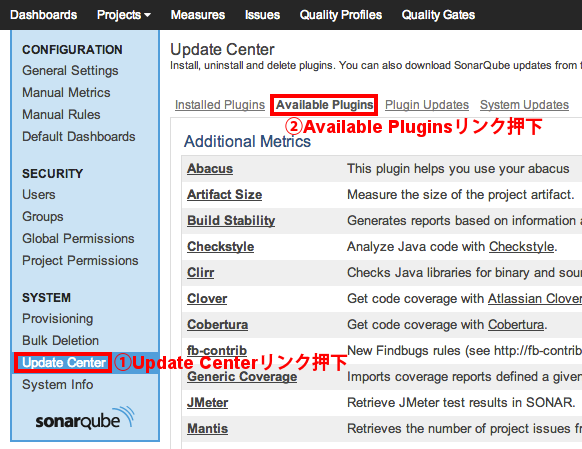Open the Abacus plugin link
582x449 pixels.
(x=210, y=169)
